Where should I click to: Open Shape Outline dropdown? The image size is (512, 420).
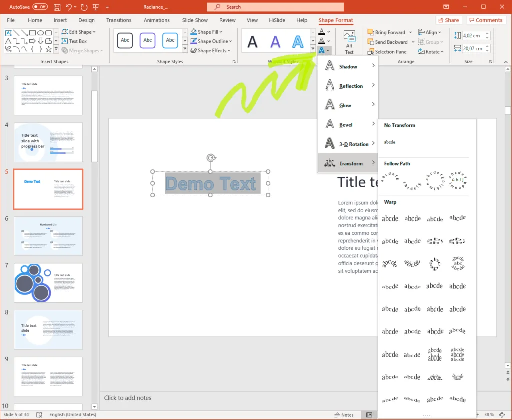pyautogui.click(x=211, y=41)
